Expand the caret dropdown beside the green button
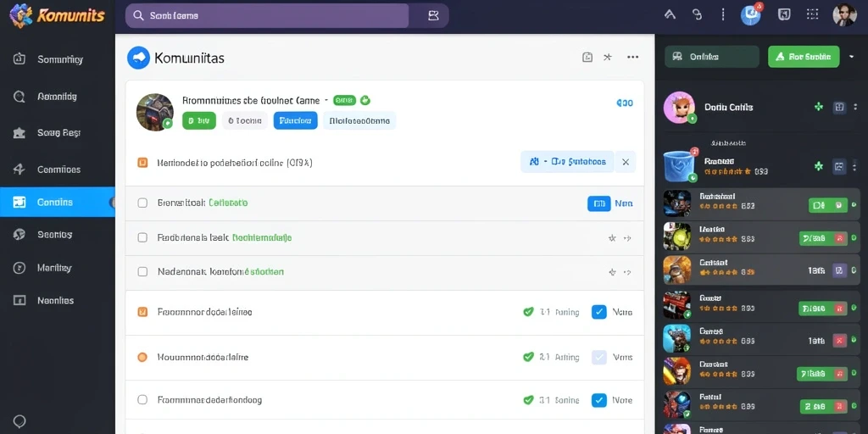This screenshot has height=434, width=868. pyautogui.click(x=851, y=57)
